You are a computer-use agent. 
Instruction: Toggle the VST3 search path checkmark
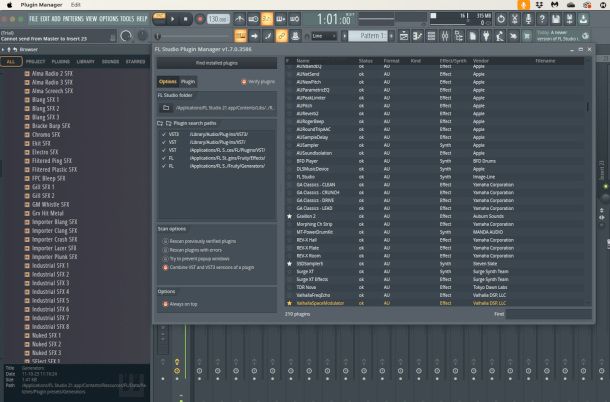tap(163, 134)
